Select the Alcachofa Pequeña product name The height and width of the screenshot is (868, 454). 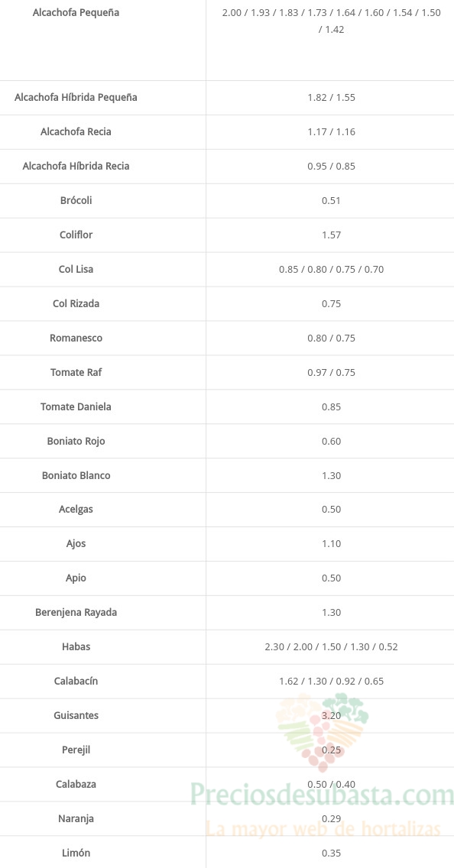[x=76, y=12]
